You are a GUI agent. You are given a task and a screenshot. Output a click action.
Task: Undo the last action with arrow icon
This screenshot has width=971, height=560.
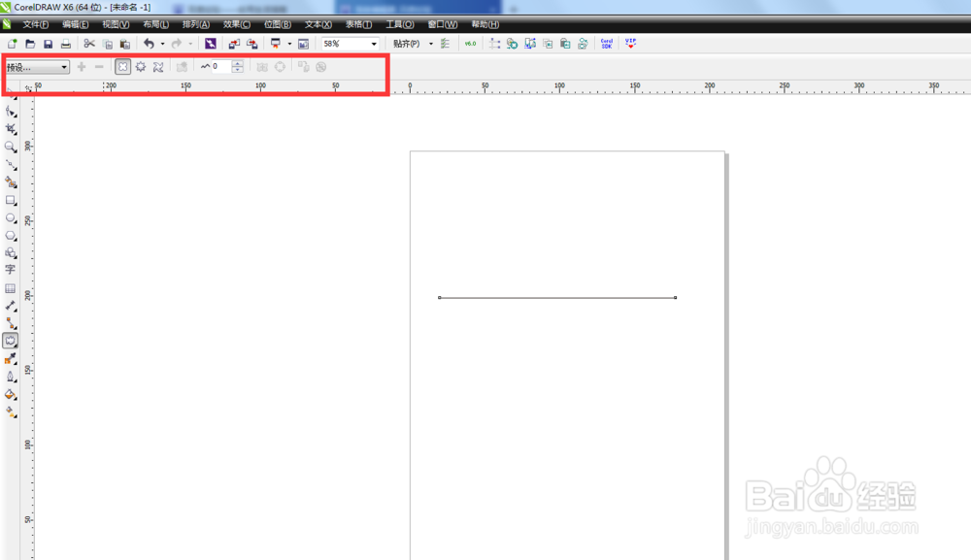(x=149, y=44)
